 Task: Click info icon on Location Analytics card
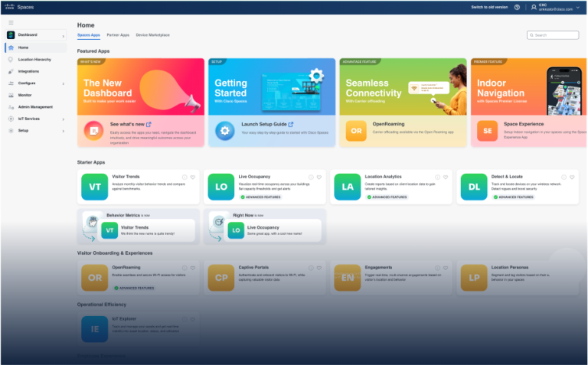click(x=437, y=178)
